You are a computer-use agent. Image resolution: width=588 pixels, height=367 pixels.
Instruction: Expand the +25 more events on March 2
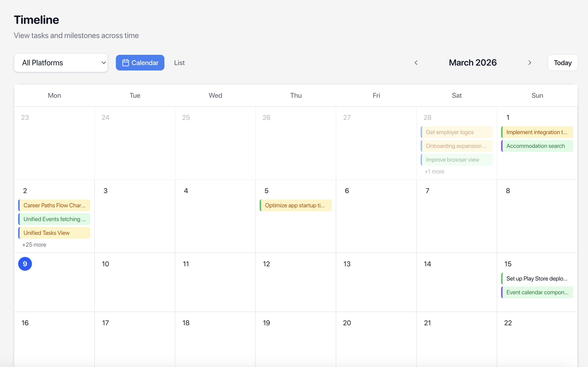click(x=34, y=244)
